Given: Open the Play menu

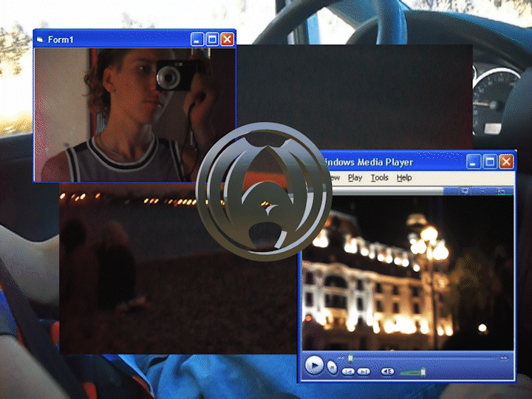Looking at the screenshot, I should click(x=355, y=178).
